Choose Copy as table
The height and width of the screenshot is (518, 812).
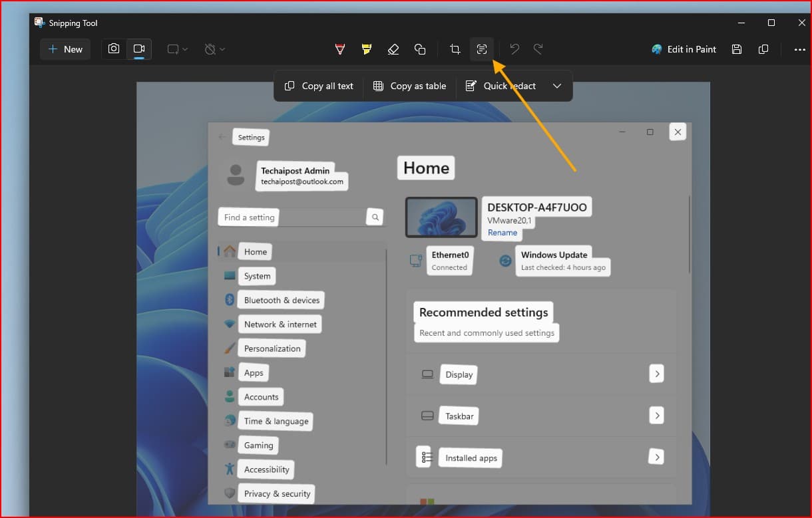pos(409,86)
